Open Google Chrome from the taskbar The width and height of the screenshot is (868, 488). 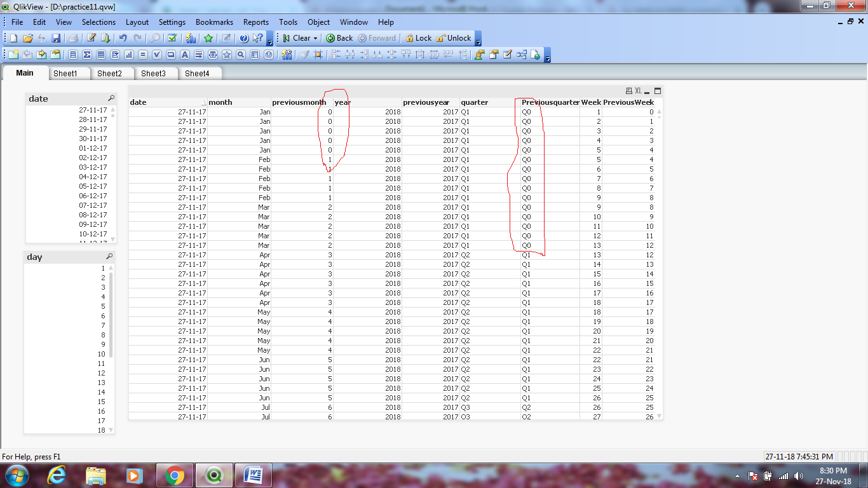175,475
